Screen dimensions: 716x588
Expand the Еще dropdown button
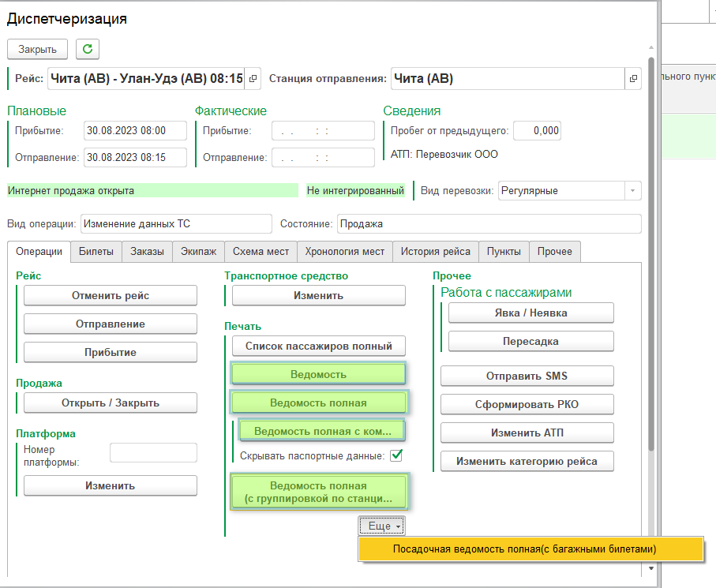pyautogui.click(x=382, y=526)
